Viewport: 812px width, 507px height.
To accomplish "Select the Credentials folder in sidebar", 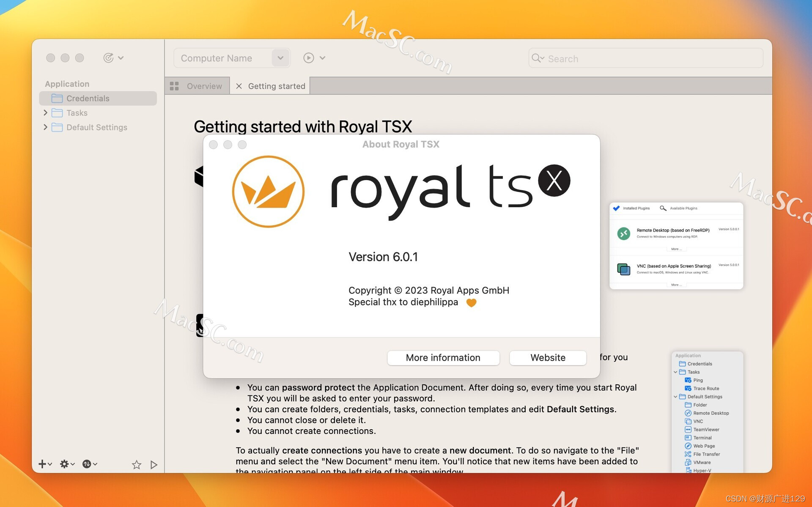I will [98, 98].
